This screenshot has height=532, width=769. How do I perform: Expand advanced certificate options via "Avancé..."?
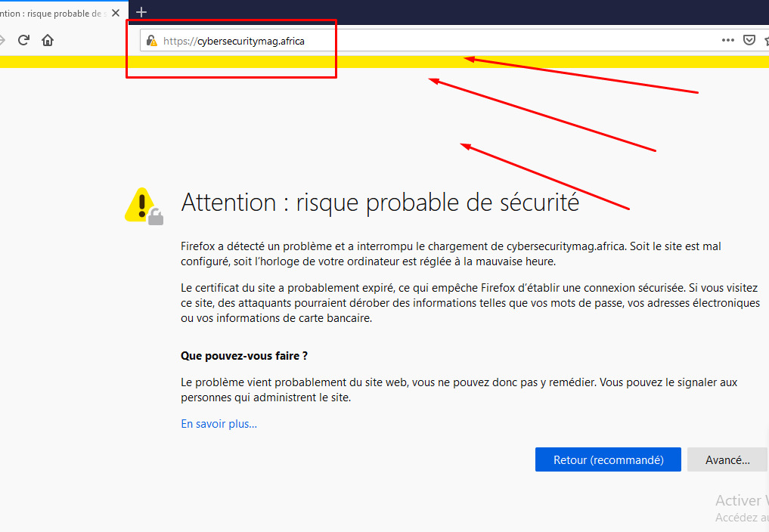[x=728, y=459]
